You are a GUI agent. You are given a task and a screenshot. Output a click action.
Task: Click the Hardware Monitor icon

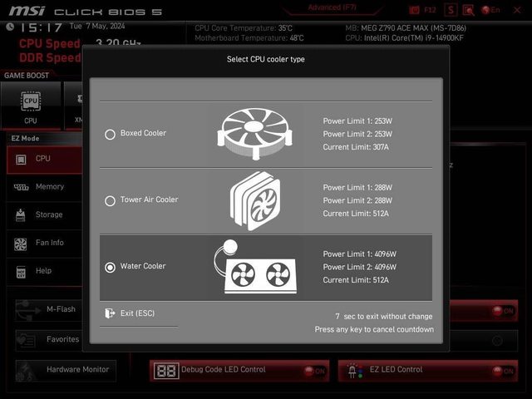27,372
